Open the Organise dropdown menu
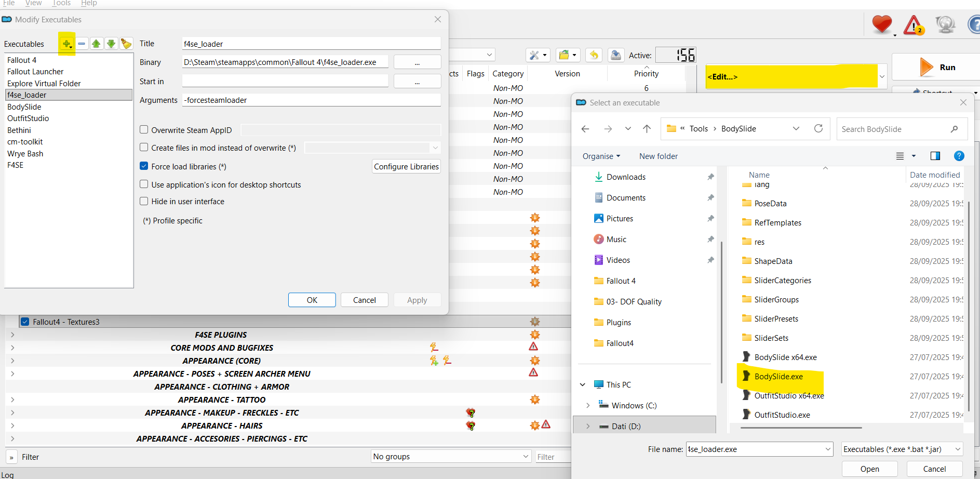980x479 pixels. click(601, 156)
